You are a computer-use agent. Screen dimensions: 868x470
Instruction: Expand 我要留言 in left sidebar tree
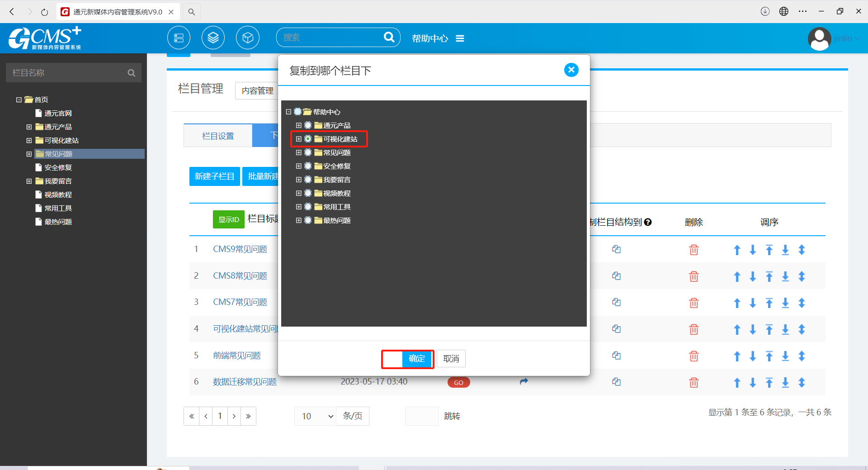29,181
